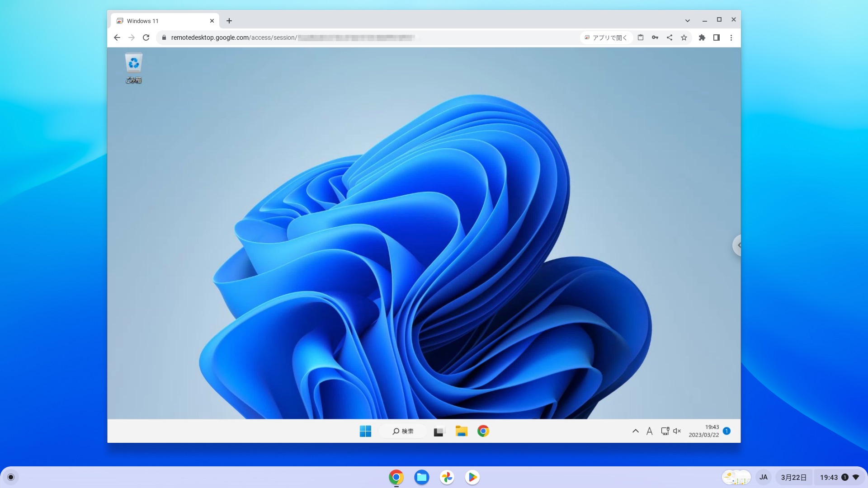Bookmark this page with the star
This screenshot has height=488, width=868.
point(684,38)
